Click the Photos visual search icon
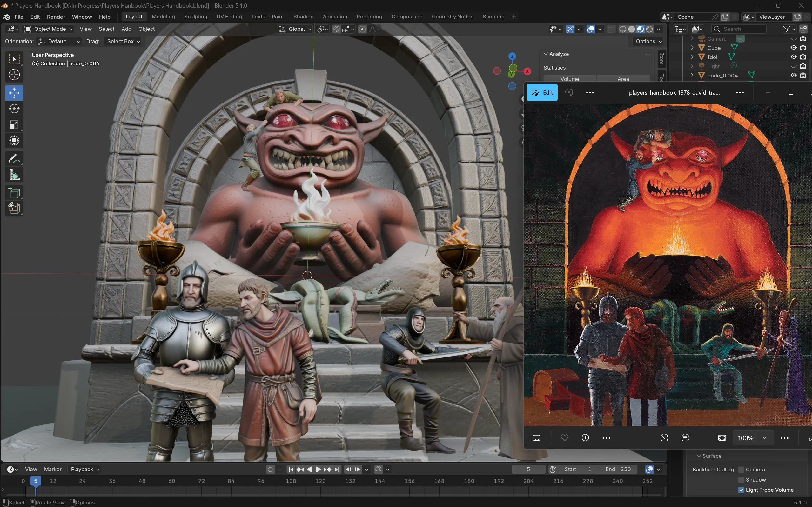This screenshot has width=812, height=507. pyautogui.click(x=664, y=437)
